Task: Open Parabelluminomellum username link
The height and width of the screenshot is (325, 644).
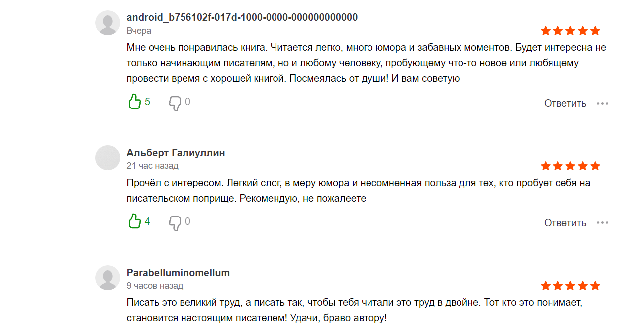Action: coord(178,273)
